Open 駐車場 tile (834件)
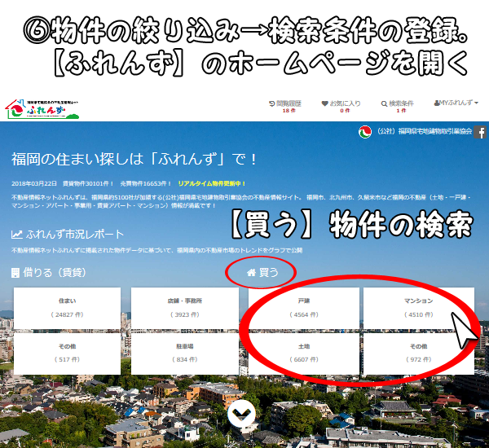The height and width of the screenshot is (448, 489). coord(185,354)
